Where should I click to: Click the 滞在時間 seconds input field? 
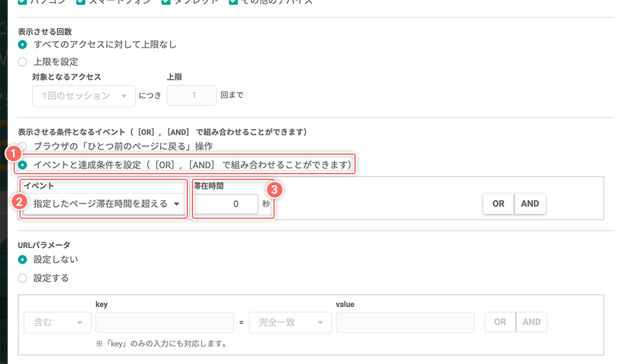pyautogui.click(x=226, y=204)
